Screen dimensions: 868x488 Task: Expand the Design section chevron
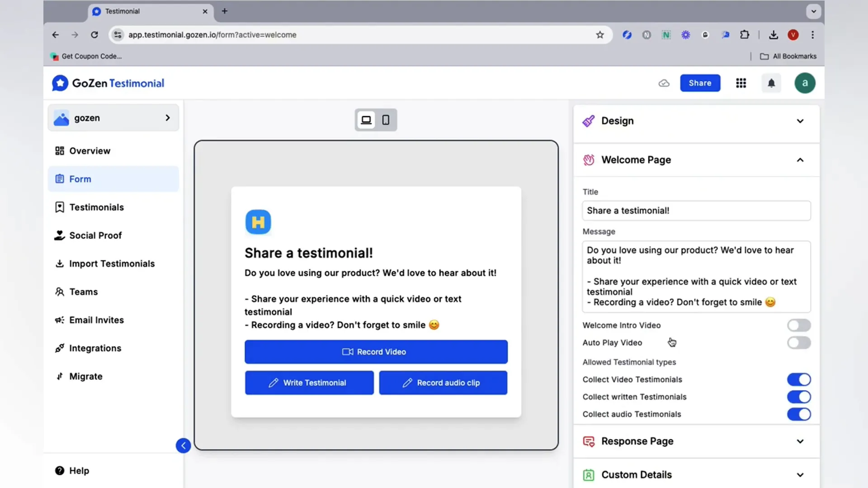pyautogui.click(x=800, y=121)
